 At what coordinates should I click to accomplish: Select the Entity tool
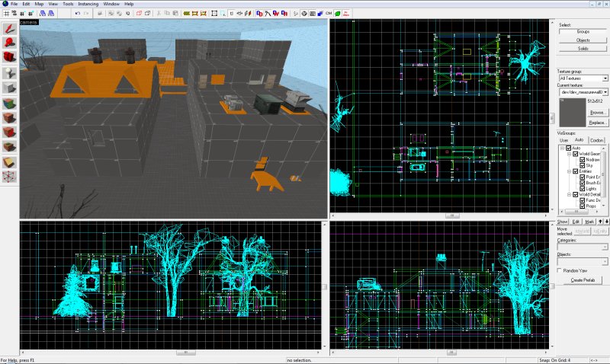point(9,72)
